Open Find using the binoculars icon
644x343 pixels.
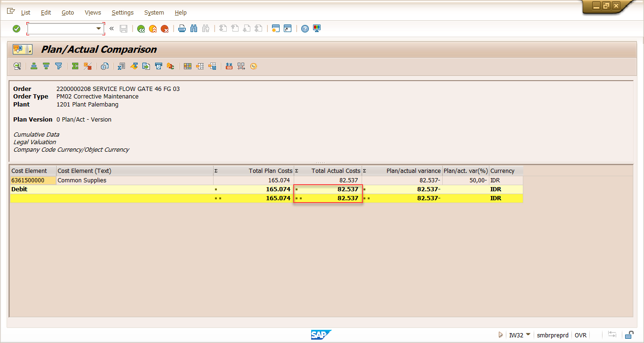pyautogui.click(x=194, y=29)
